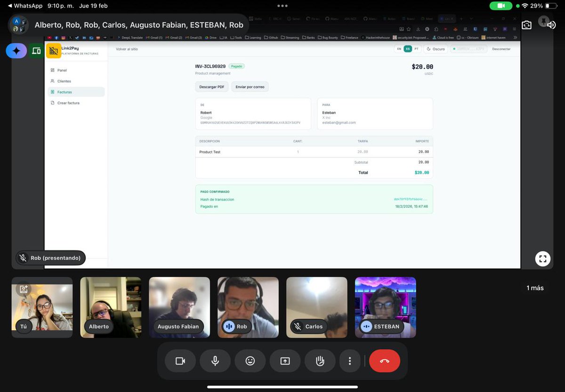This screenshot has height=392, width=565.
Task: Expand the Freelance bookmarks folder
Action: 349,38
